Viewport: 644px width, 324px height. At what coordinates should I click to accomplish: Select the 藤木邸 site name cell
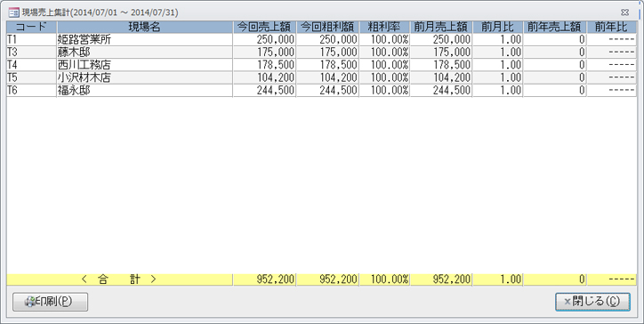(x=145, y=53)
